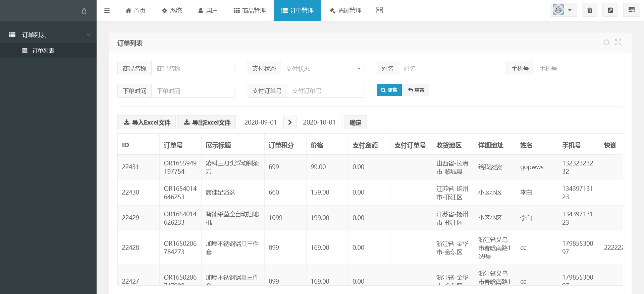Click the 商品名称 input field
The width and height of the screenshot is (644, 294).
coord(193,68)
